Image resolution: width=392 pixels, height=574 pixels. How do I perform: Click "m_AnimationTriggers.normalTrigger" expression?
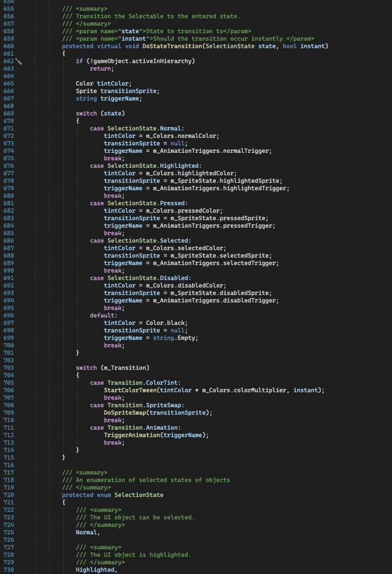coord(210,151)
